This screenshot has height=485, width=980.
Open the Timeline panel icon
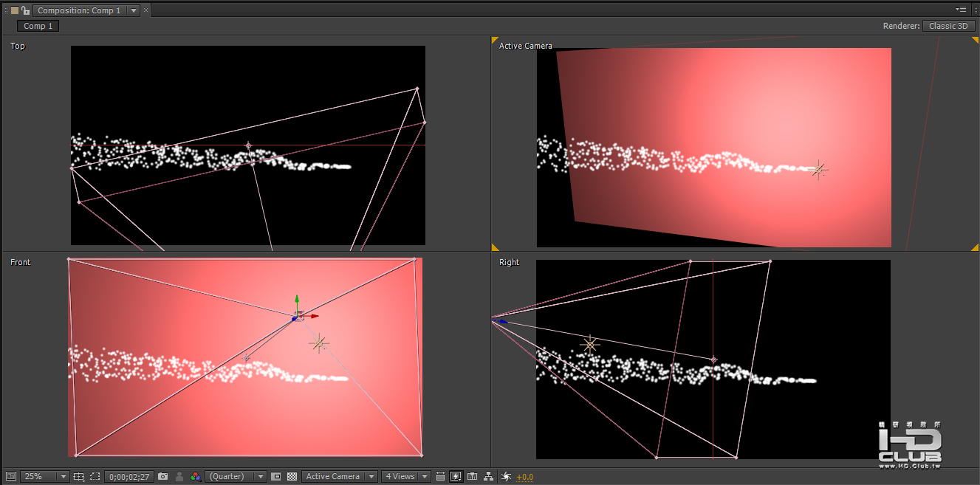point(472,477)
